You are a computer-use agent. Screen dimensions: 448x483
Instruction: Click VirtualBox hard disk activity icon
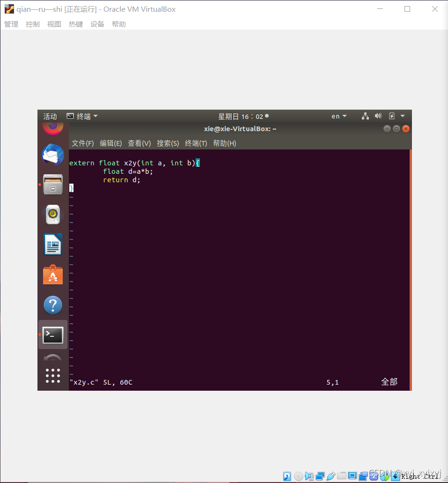[x=287, y=476]
